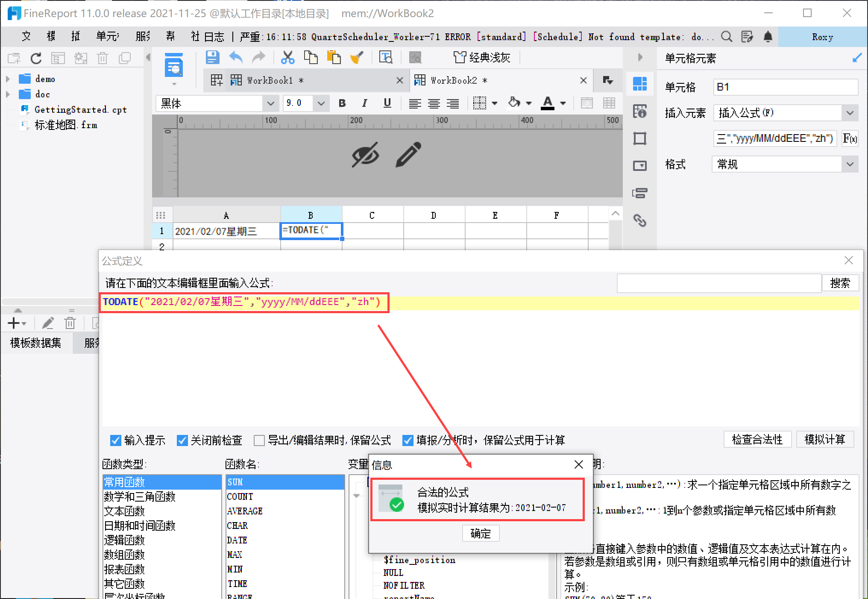This screenshot has height=599, width=868.
Task: Click the notification bell icon
Action: (x=768, y=37)
